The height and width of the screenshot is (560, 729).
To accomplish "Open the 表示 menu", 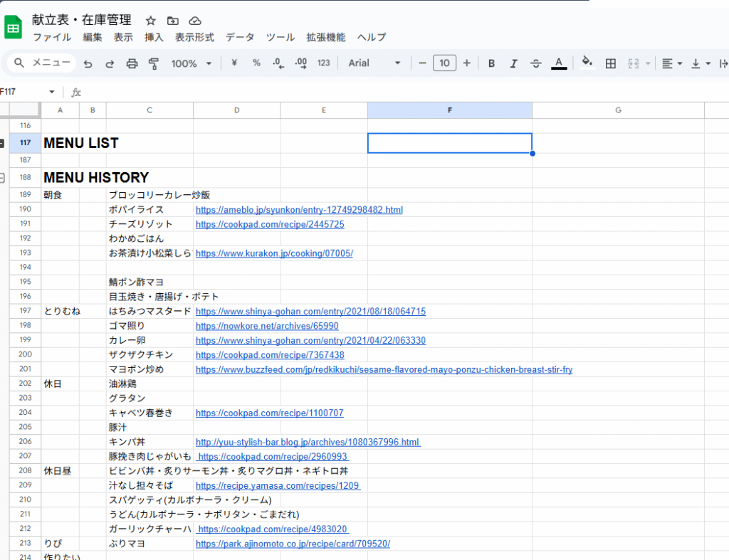I will [x=123, y=37].
